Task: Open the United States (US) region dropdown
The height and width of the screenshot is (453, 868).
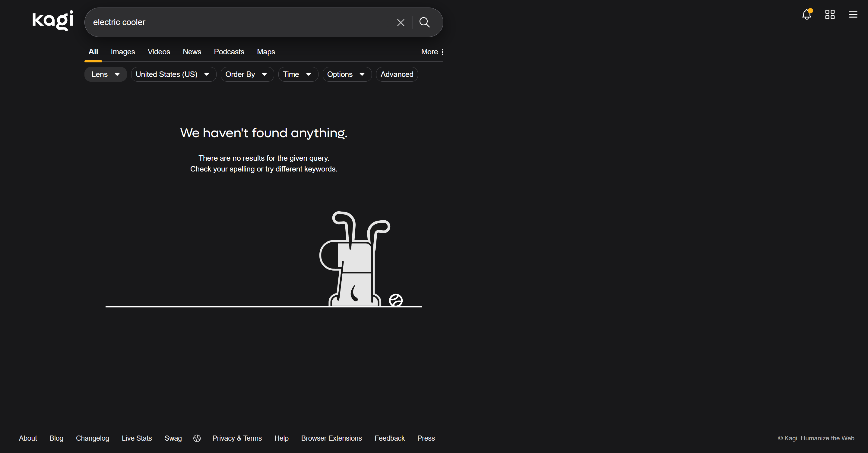Action: click(173, 74)
